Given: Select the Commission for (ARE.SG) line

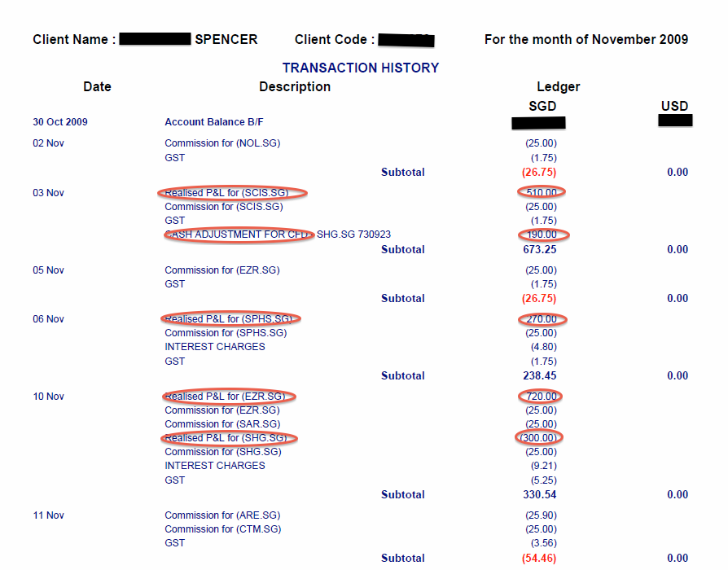Looking at the screenshot, I should pyautogui.click(x=222, y=515).
